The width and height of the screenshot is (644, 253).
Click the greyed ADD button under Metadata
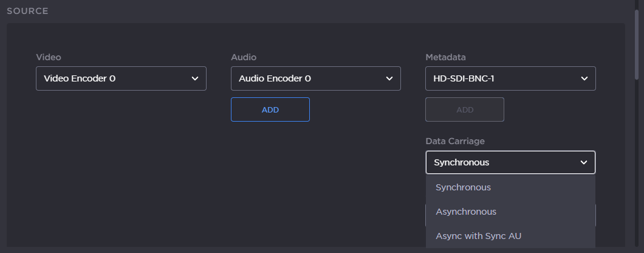tap(465, 109)
